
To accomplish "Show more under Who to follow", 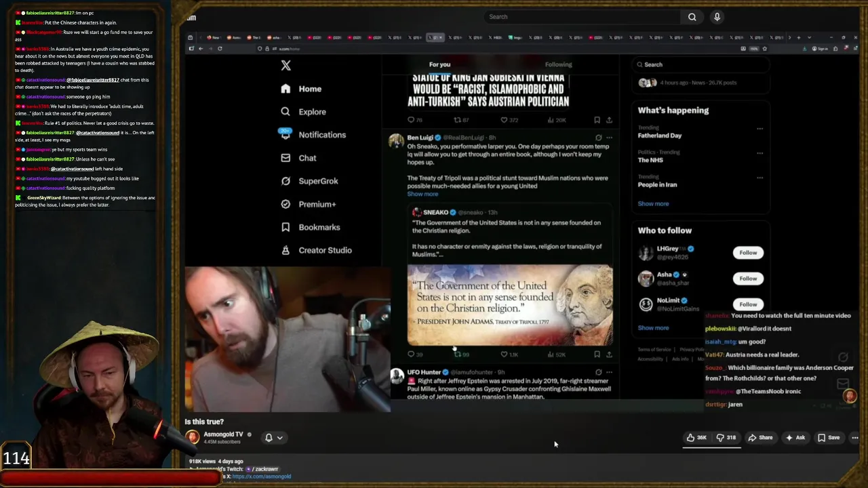I will click(653, 327).
